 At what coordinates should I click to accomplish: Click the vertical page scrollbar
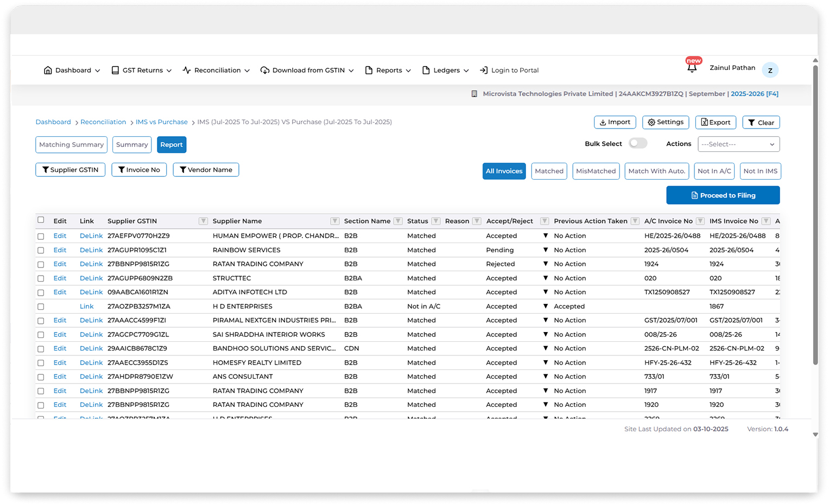[x=815, y=217]
